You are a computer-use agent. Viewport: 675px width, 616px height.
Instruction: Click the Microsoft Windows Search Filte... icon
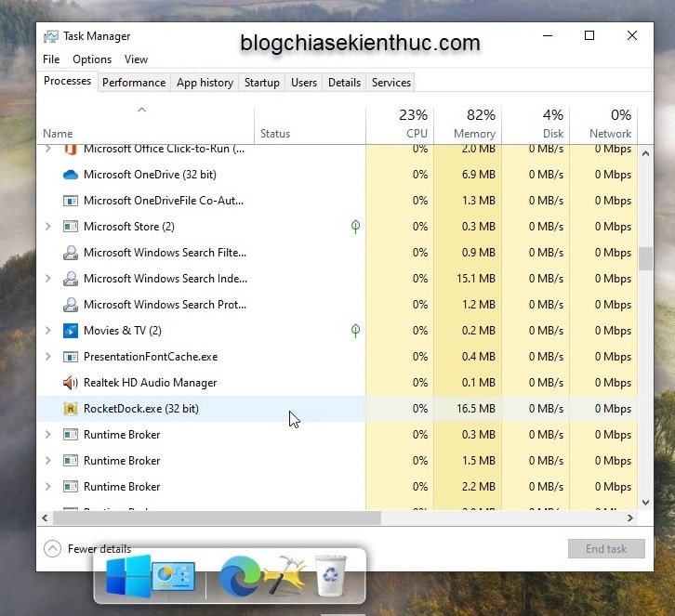[71, 253]
